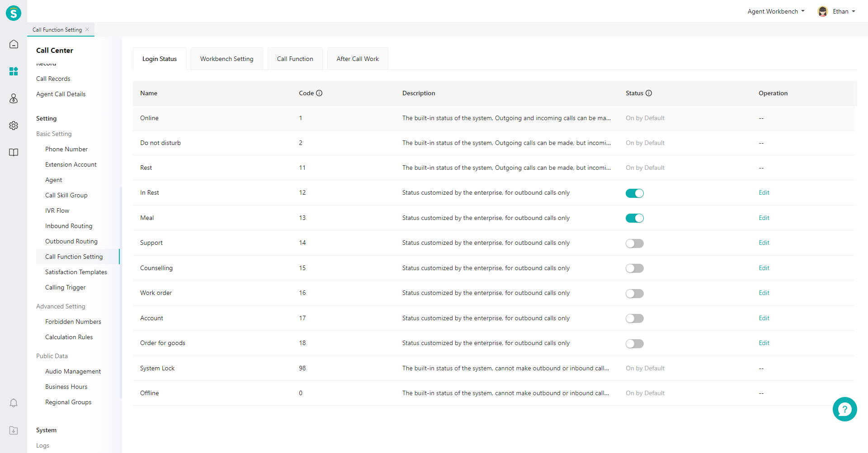This screenshot has width=868, height=453.
Task: Open Calling Trigger settings
Action: tap(66, 287)
